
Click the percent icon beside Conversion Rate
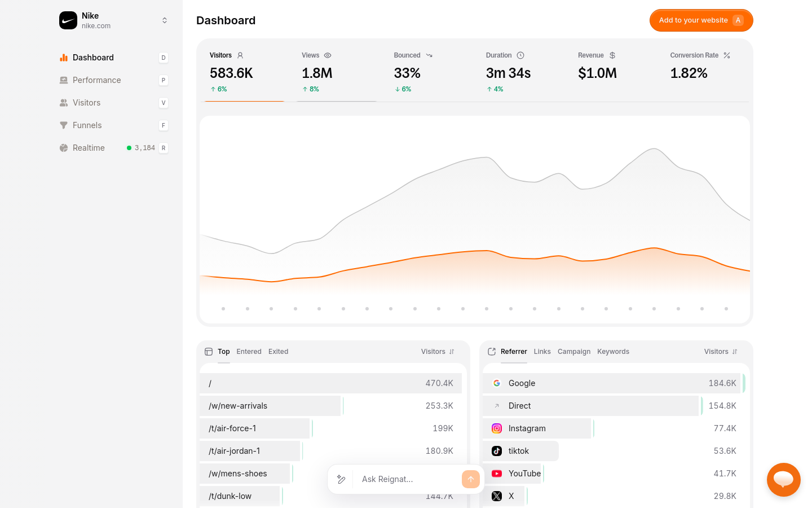pos(727,55)
